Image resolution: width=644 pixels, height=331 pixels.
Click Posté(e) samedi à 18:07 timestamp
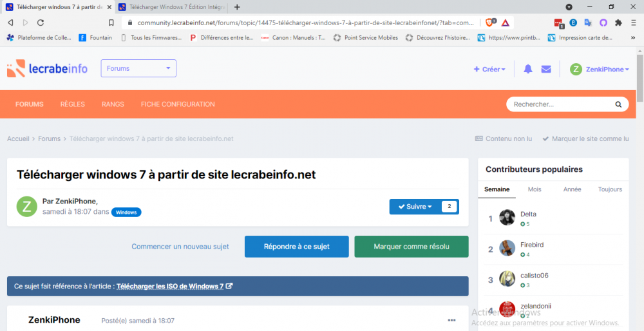pyautogui.click(x=138, y=321)
